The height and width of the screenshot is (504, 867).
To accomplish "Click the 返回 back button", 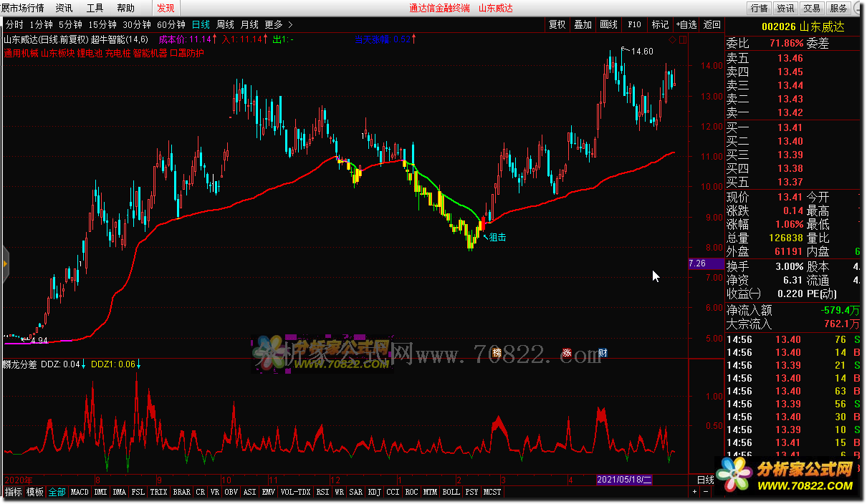I will (712, 24).
